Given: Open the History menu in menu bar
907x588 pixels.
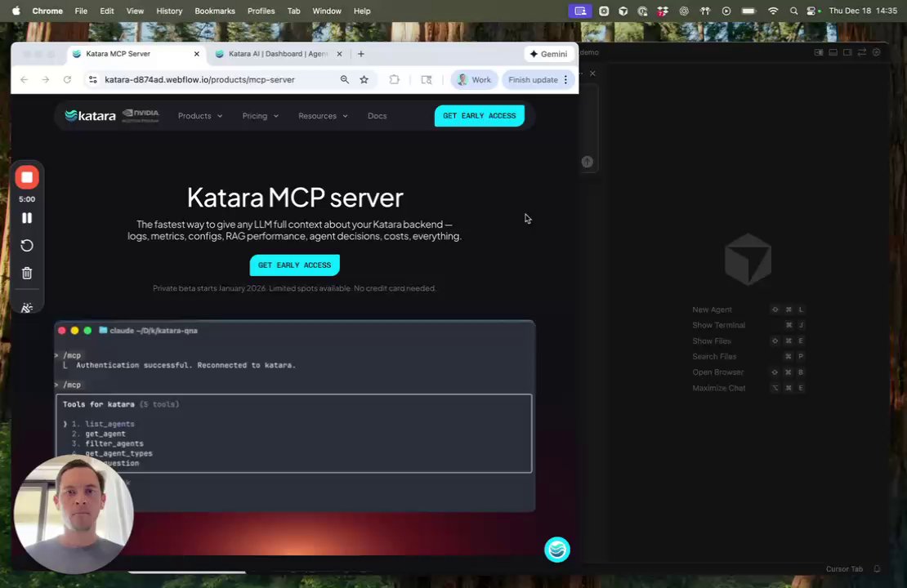Looking at the screenshot, I should (x=169, y=11).
